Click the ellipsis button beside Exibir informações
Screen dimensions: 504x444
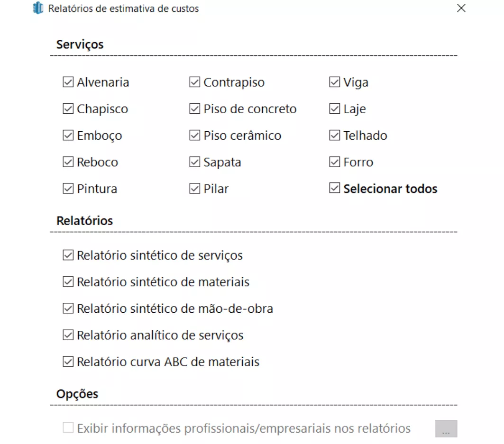(x=446, y=429)
